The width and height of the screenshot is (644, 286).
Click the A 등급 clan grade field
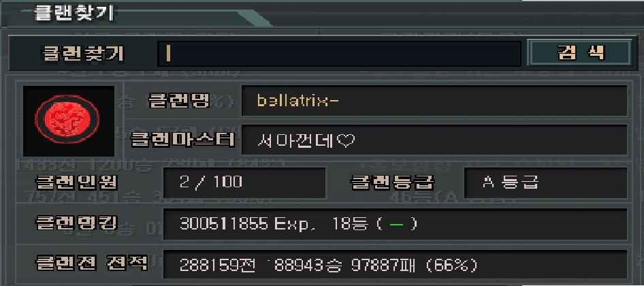tap(546, 183)
